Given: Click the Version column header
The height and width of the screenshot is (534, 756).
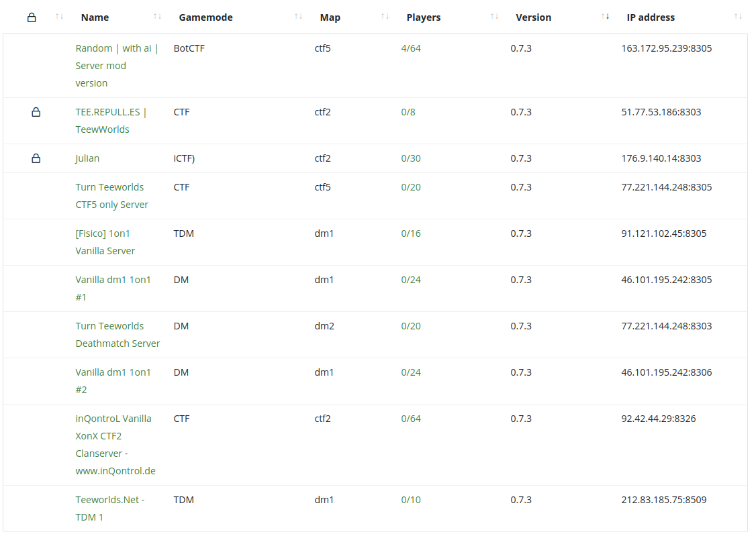Looking at the screenshot, I should [533, 17].
